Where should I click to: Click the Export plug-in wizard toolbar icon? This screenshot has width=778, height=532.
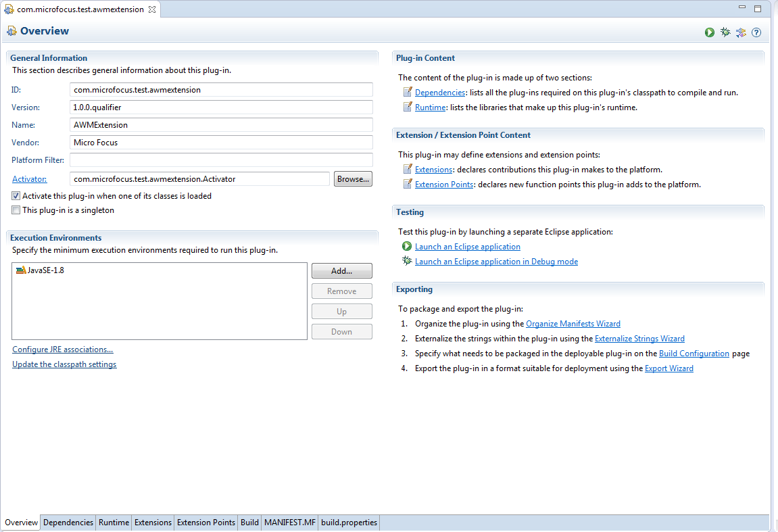740,32
